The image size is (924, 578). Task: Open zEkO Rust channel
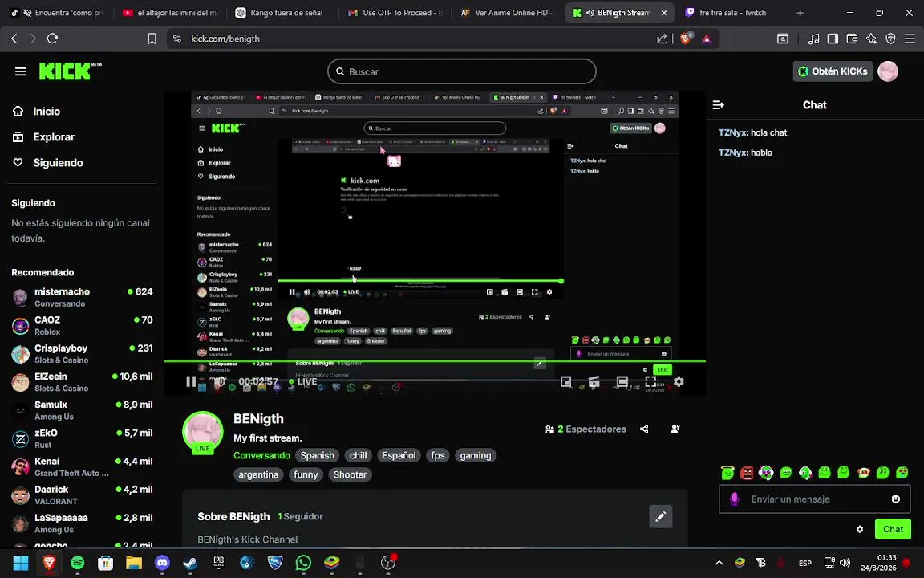click(82, 439)
